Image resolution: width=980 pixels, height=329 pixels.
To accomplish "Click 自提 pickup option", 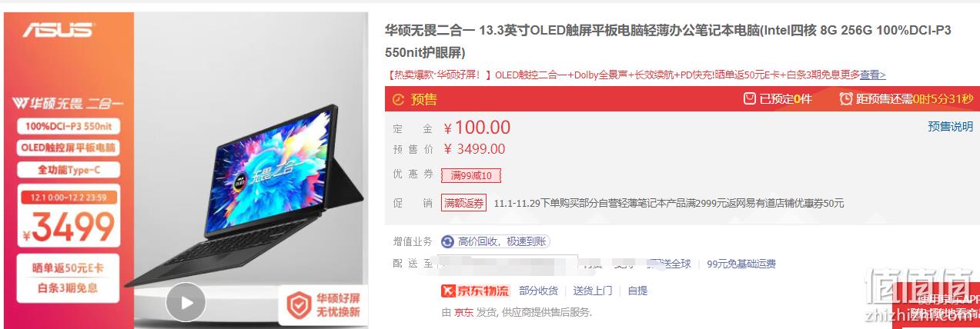I will (638, 291).
